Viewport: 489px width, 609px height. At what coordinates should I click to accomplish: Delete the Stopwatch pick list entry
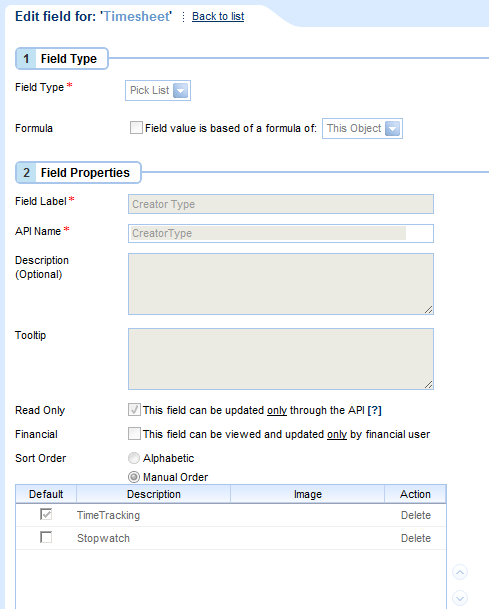416,538
